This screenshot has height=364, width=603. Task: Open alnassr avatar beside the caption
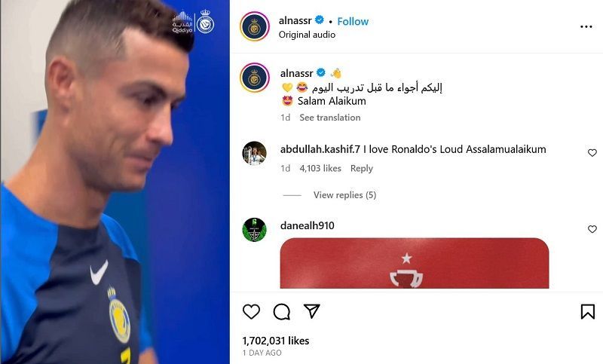(x=255, y=78)
